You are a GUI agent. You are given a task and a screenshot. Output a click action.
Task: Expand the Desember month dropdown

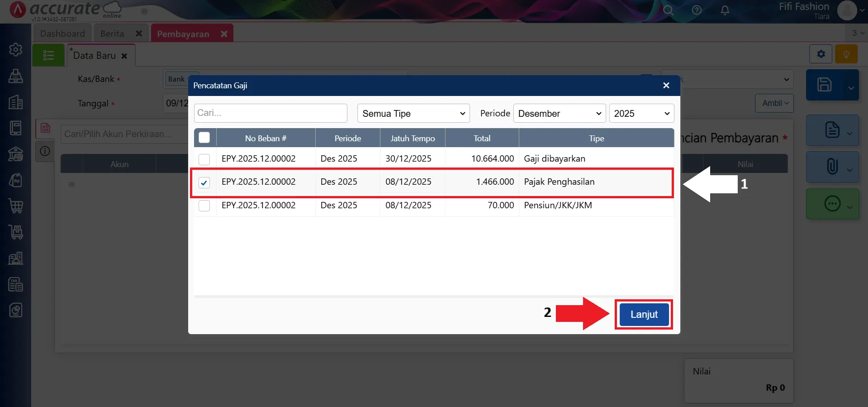(x=560, y=114)
